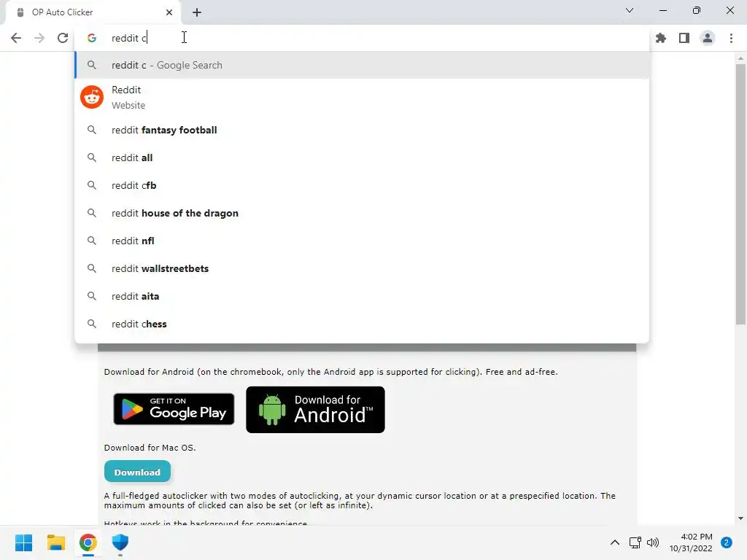Open the profile avatar icon

[708, 38]
